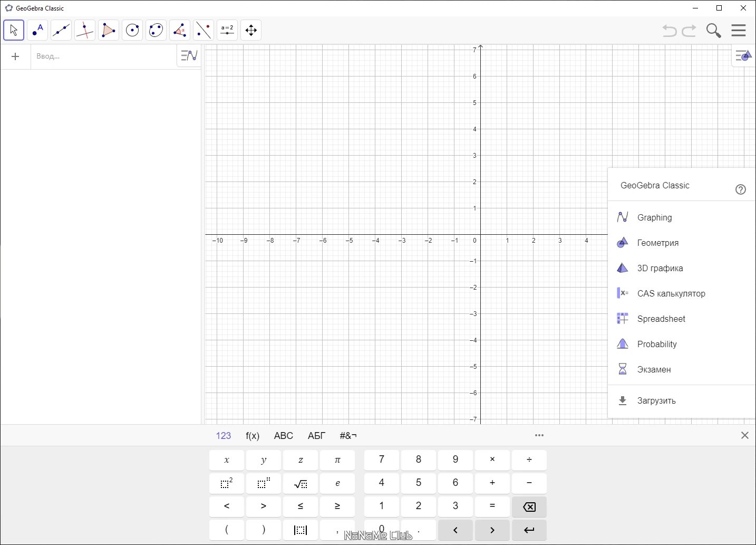Tap the greater-than-or-equal key
This screenshot has height=545, width=756.
click(x=337, y=506)
